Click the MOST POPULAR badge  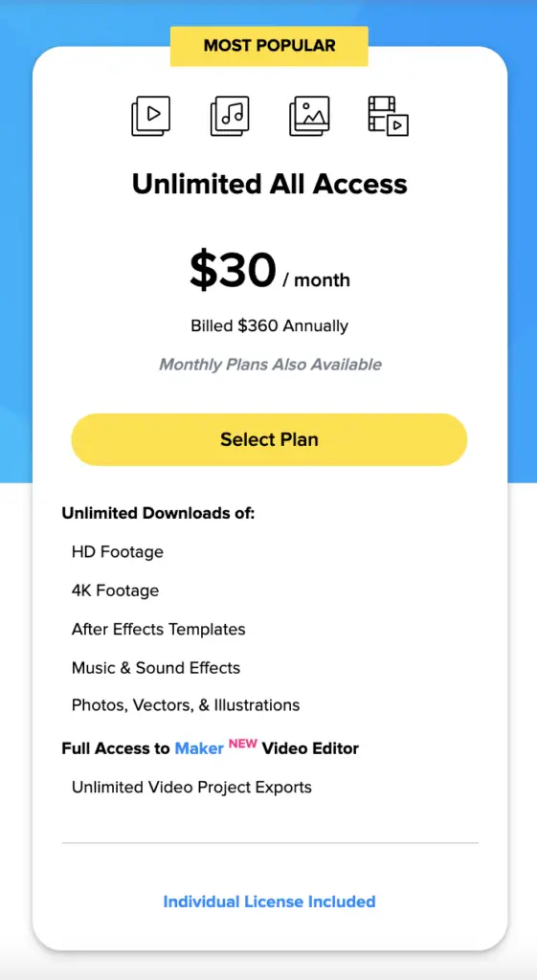pos(269,46)
